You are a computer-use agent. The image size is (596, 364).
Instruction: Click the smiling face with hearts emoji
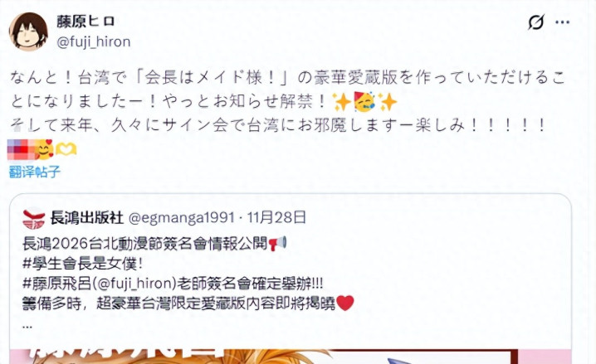[45, 149]
